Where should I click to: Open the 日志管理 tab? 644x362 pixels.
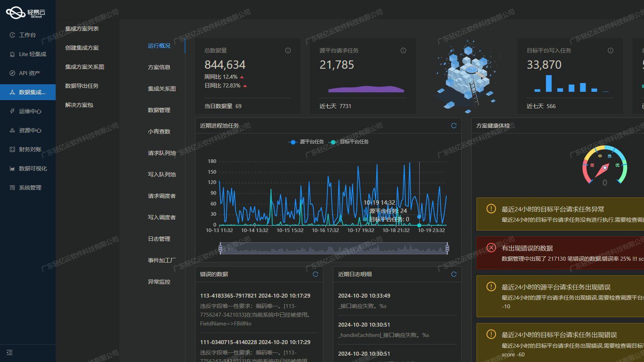tap(160, 239)
